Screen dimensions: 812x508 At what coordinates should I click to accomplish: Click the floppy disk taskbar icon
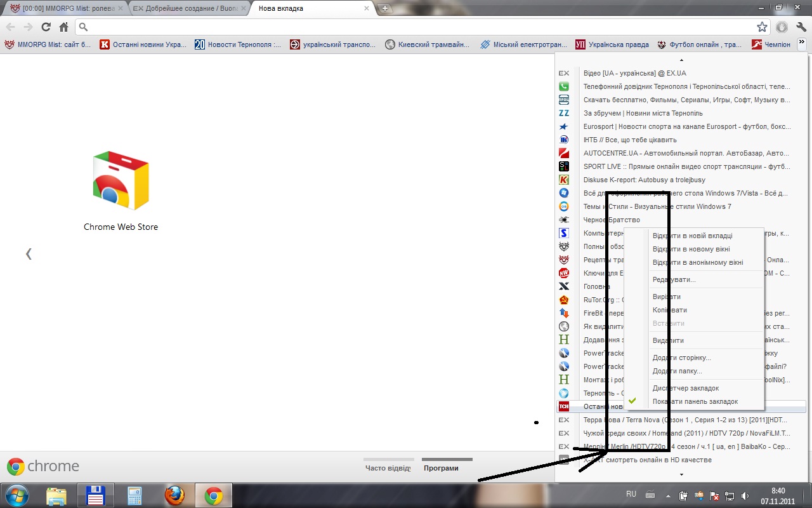(x=95, y=495)
